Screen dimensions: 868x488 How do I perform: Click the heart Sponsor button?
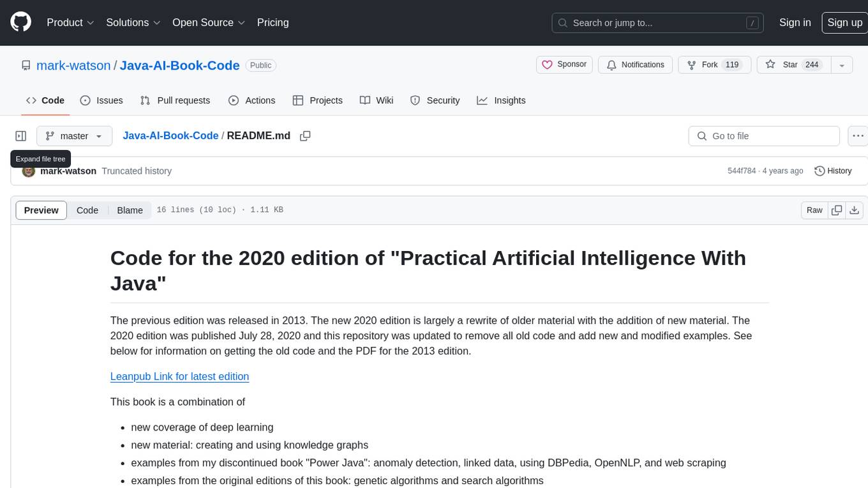click(564, 65)
